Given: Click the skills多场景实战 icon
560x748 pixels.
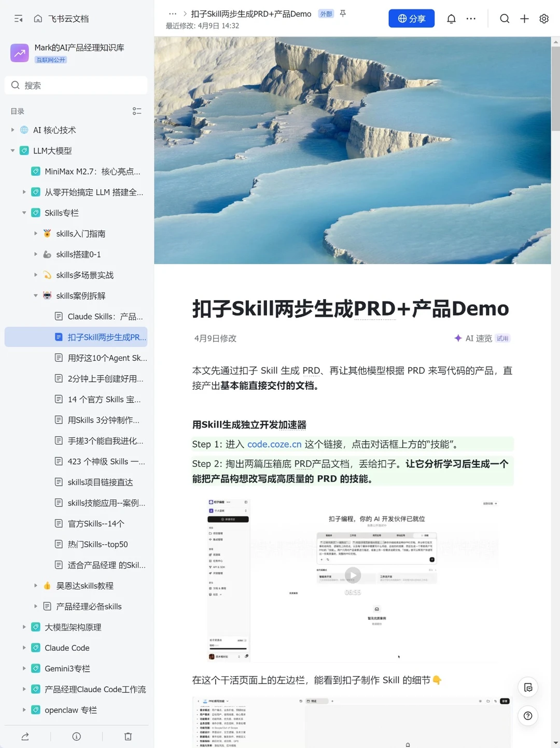Looking at the screenshot, I should point(47,275).
